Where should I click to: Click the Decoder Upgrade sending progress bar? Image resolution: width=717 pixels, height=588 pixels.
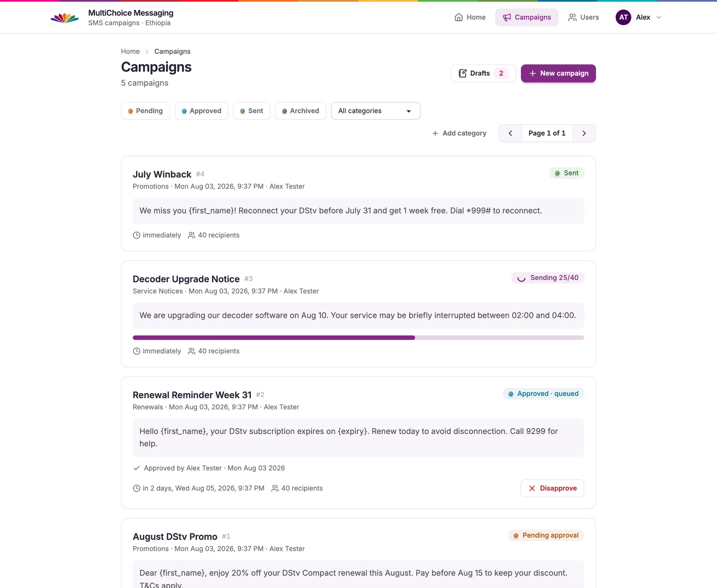[x=358, y=338]
